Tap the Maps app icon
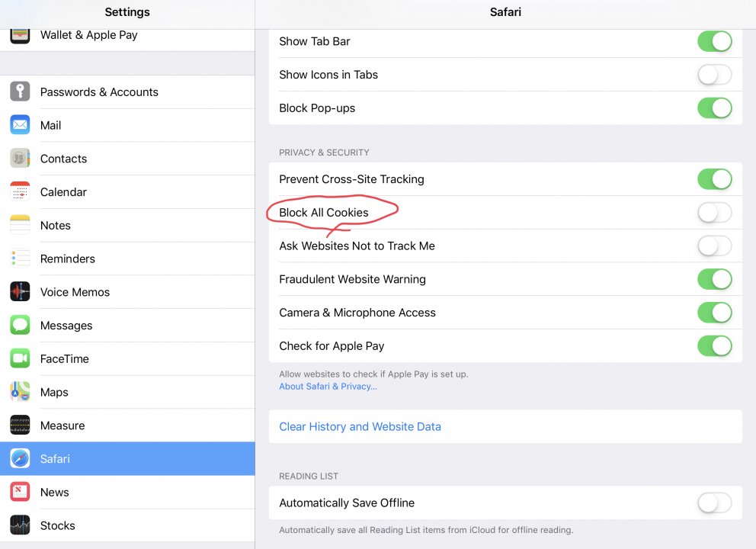This screenshot has height=549, width=756. click(20, 392)
